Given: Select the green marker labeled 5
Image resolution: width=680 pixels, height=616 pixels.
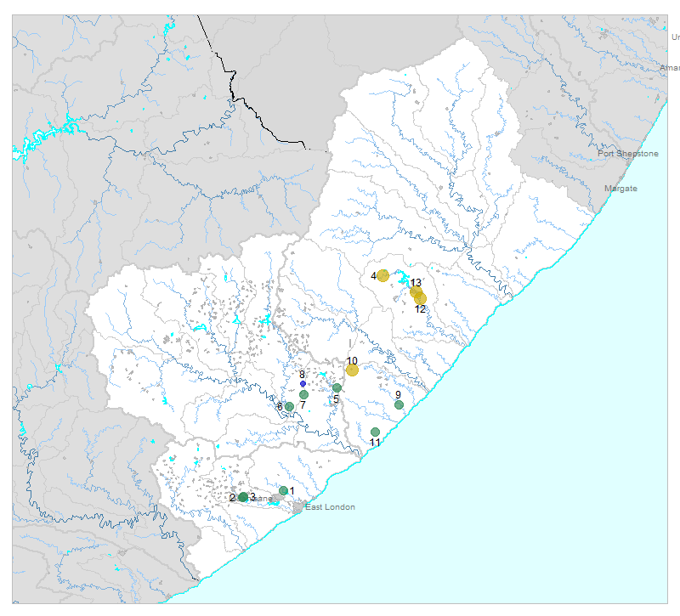Looking at the screenshot, I should pos(337,388).
